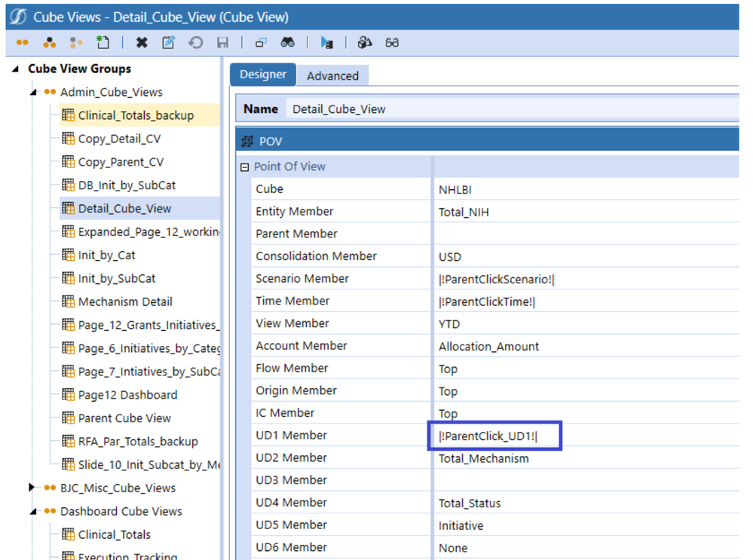Click orange dots icon beside Dashboard Cube Views
This screenshot has height=560, width=753.
pos(50,511)
